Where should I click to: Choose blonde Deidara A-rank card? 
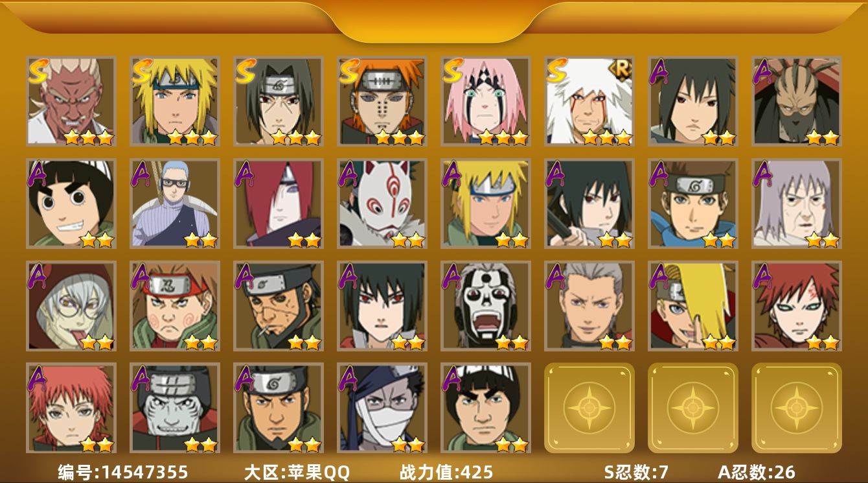pos(692,306)
